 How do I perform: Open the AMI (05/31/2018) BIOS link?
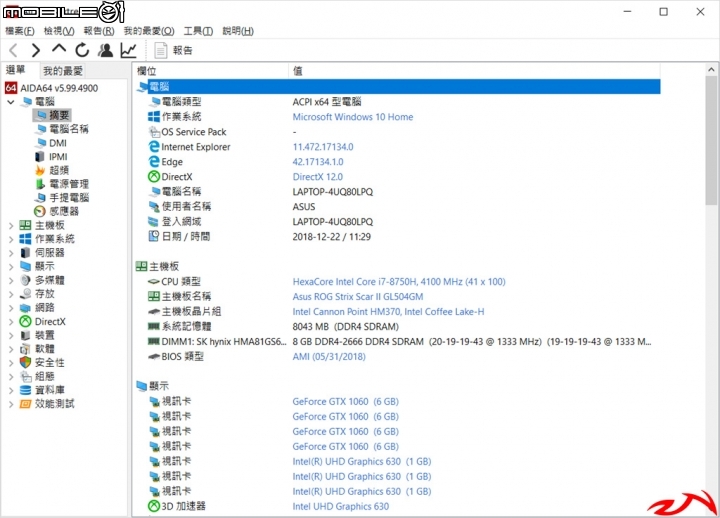pyautogui.click(x=329, y=356)
